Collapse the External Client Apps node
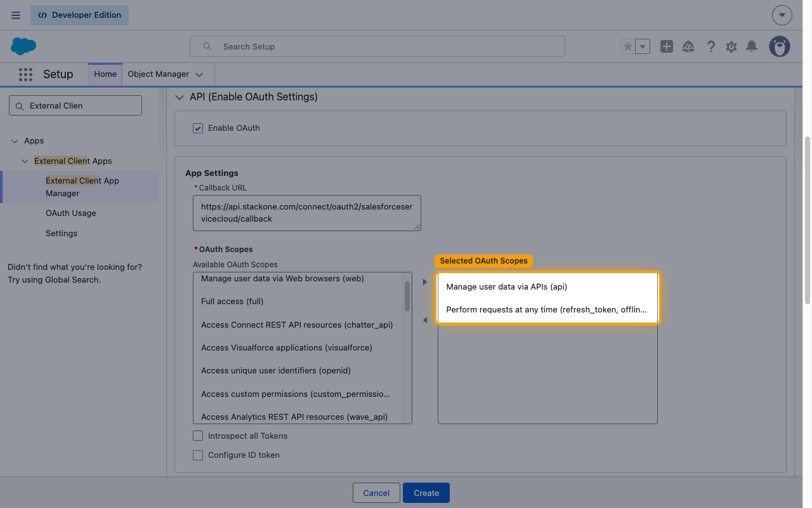 (25, 161)
